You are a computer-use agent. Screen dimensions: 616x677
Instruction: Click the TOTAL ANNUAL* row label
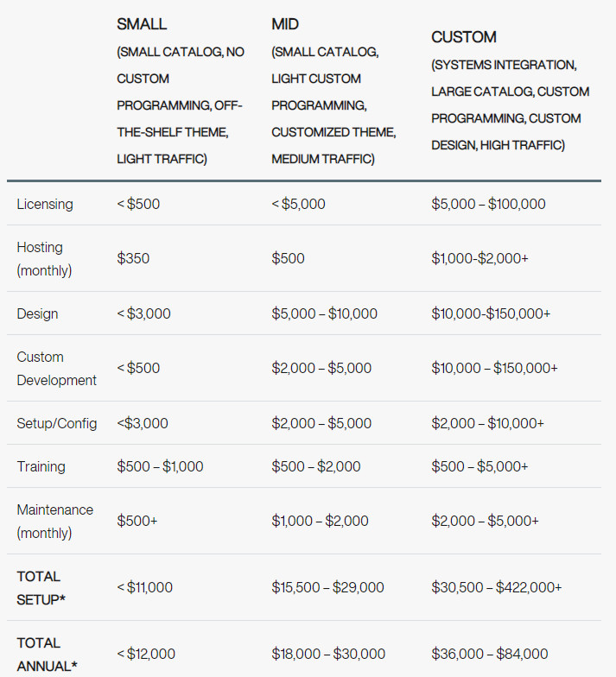47,655
